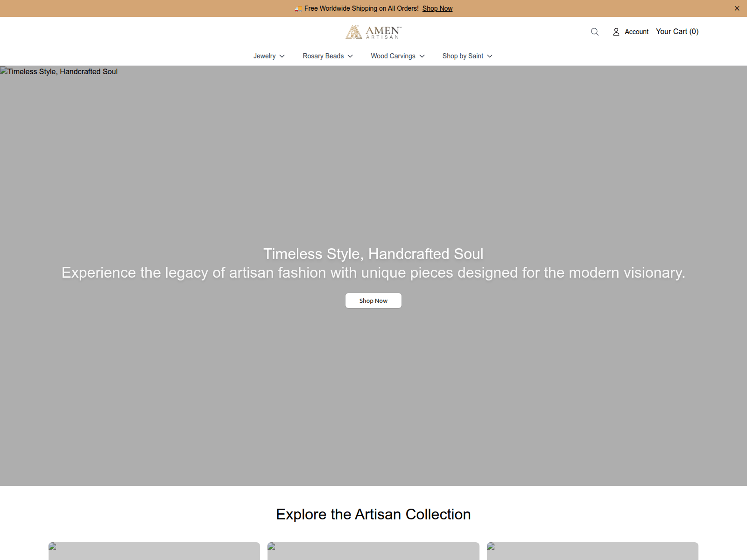The image size is (747, 560).
Task: Expand the Wood Carvings chevron
Action: click(x=422, y=56)
